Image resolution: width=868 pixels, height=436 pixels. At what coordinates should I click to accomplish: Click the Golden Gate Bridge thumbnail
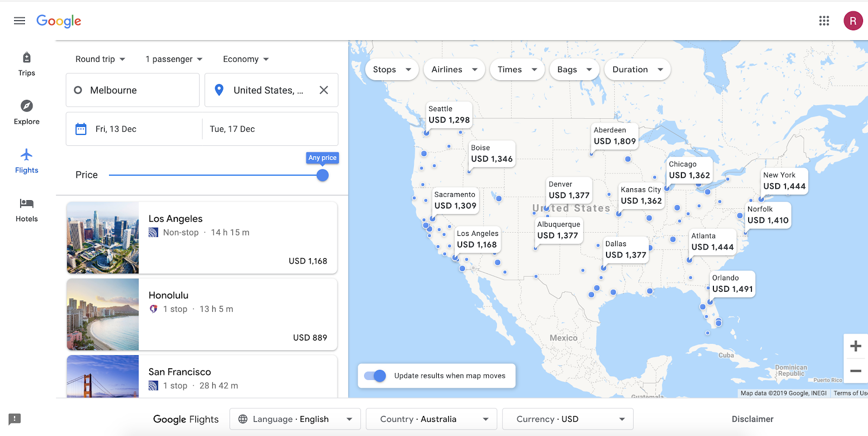[x=103, y=376]
